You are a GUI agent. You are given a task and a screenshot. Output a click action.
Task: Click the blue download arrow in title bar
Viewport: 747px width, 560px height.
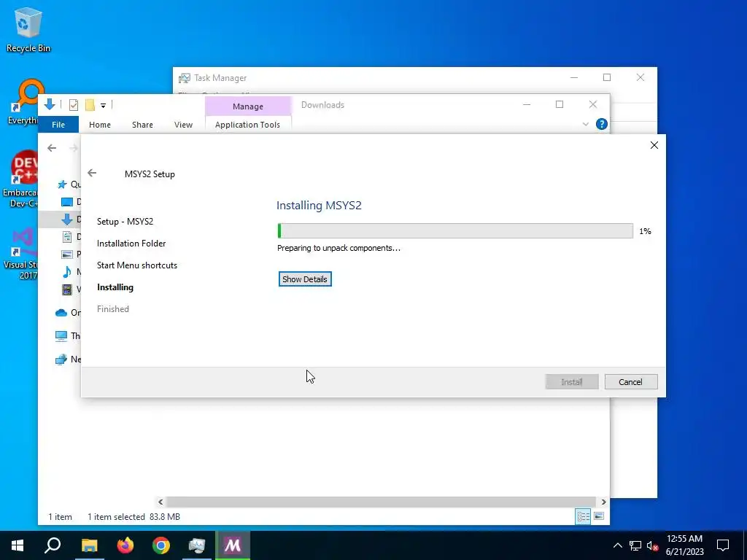pyautogui.click(x=50, y=104)
